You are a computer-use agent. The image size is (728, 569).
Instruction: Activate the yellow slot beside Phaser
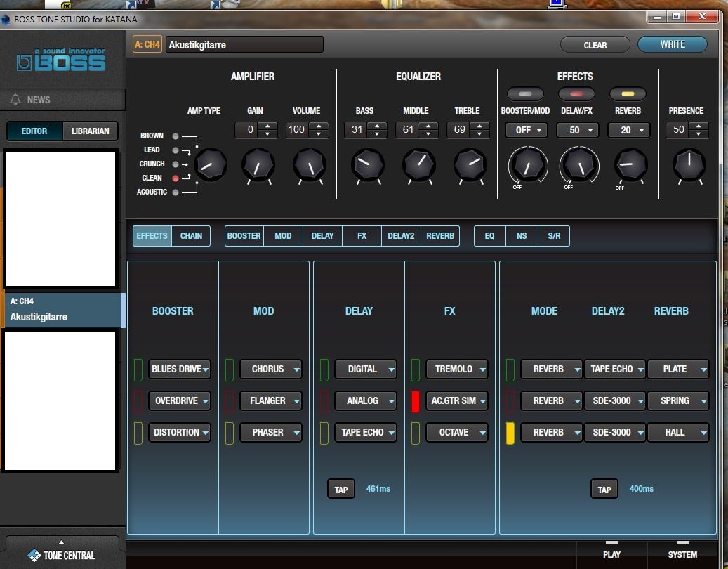click(230, 433)
